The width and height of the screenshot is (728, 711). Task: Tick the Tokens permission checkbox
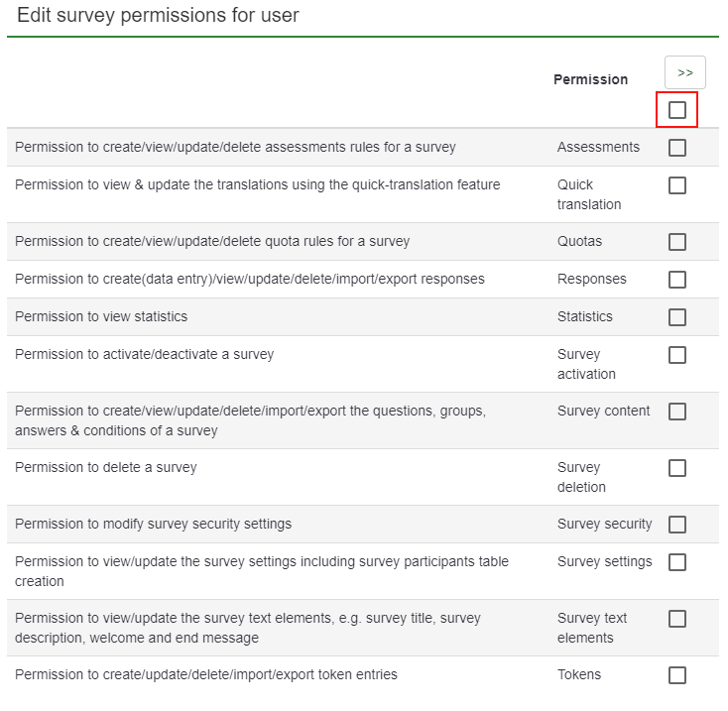pos(677,675)
